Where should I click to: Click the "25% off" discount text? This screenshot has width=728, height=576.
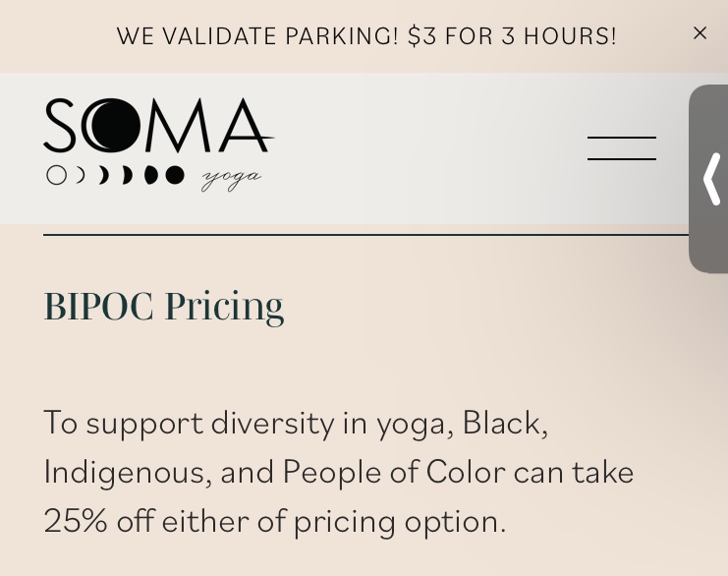(x=98, y=521)
